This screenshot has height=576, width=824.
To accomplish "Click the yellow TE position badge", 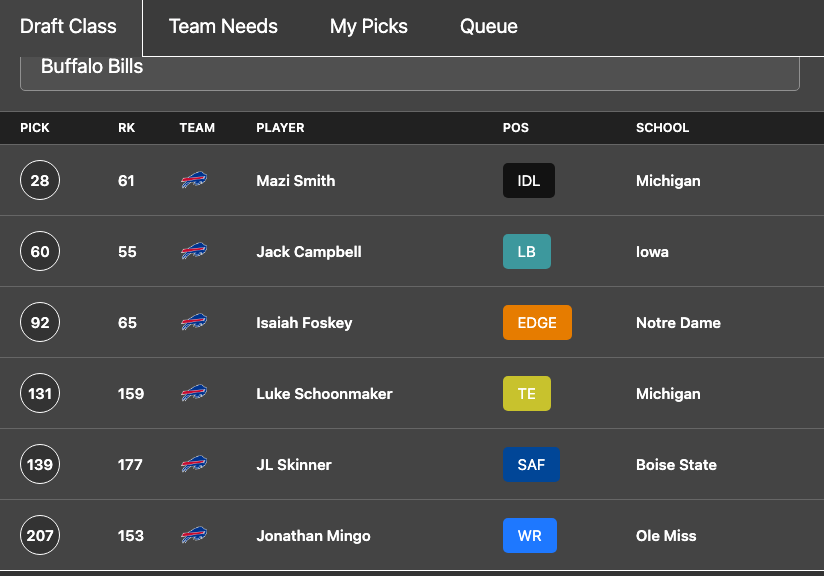I will click(527, 393).
